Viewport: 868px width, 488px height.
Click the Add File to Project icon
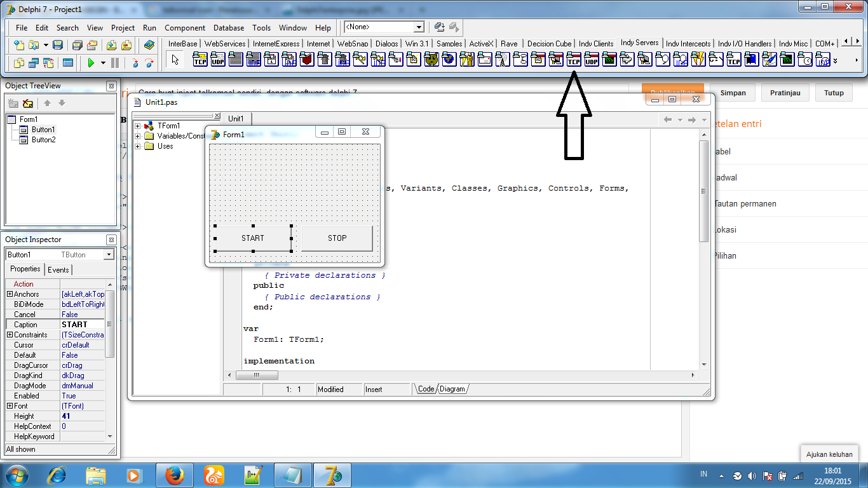point(111,45)
